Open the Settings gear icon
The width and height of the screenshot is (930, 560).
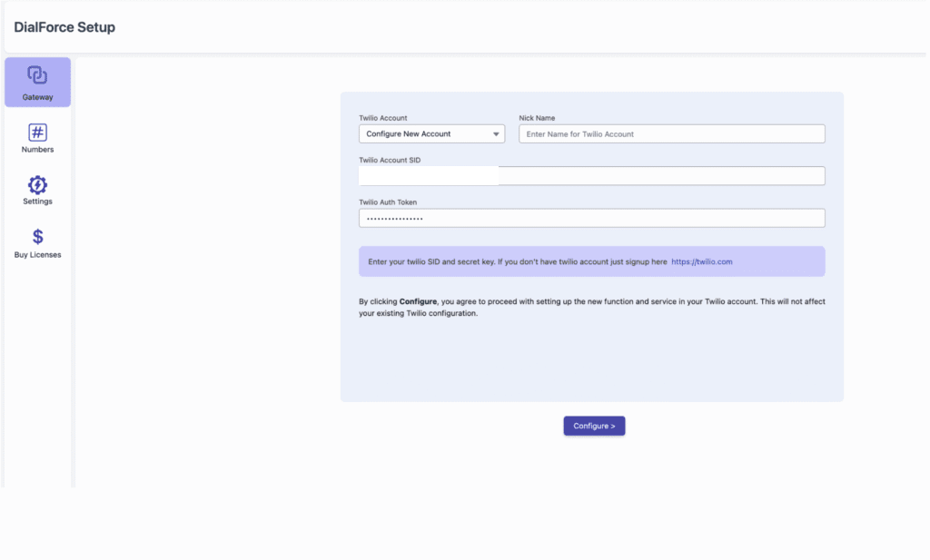[x=37, y=185]
